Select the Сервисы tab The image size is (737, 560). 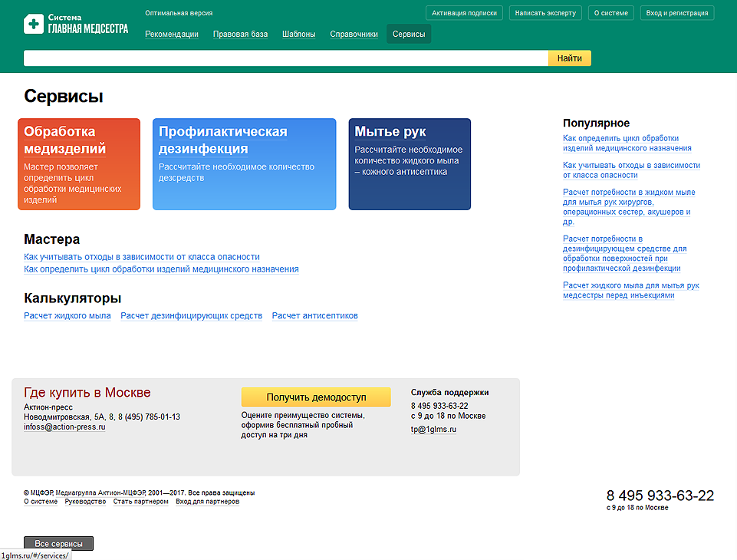point(409,34)
